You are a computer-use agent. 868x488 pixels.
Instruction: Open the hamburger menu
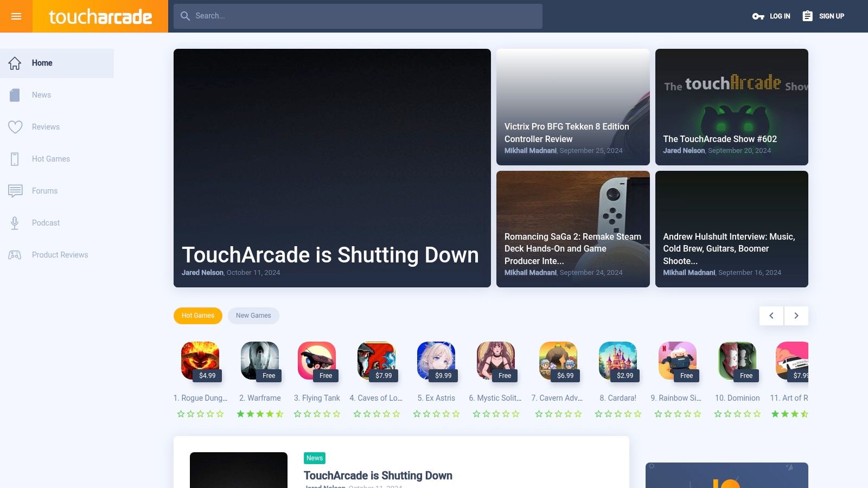coord(16,16)
